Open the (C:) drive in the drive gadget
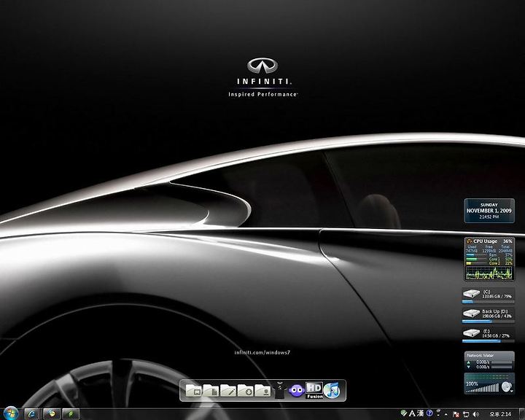This screenshot has width=525, height=420. pyautogui.click(x=488, y=295)
